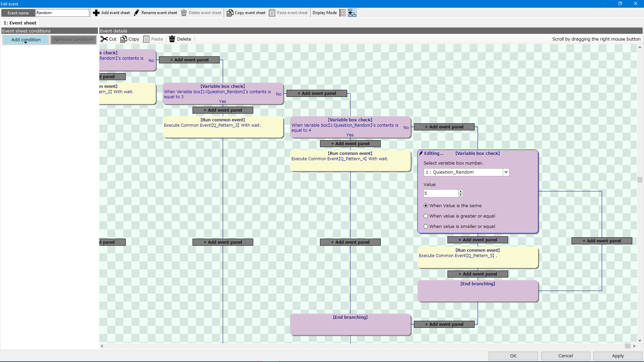The width and height of the screenshot is (644, 362).
Task: Click the Delete trash icon in Event details
Action: pos(172,39)
